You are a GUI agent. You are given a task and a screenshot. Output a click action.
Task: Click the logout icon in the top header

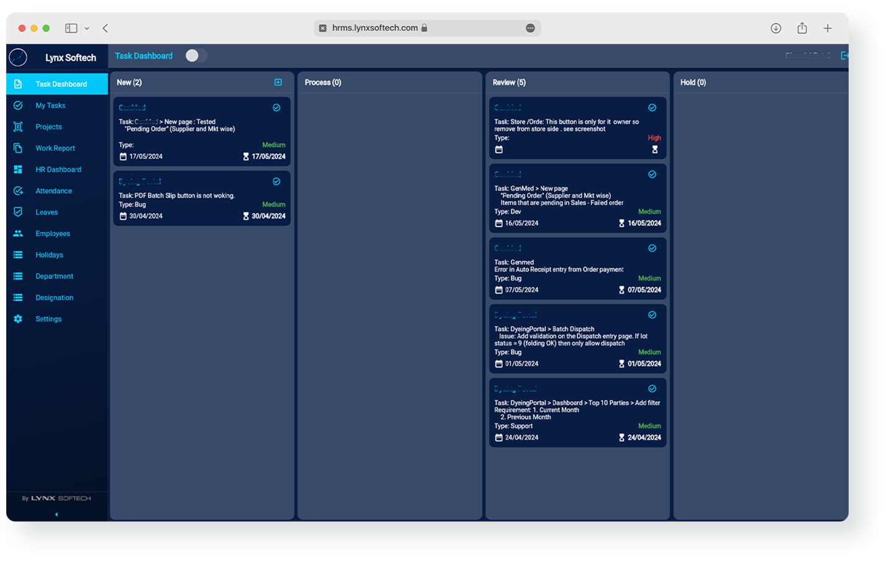click(844, 55)
